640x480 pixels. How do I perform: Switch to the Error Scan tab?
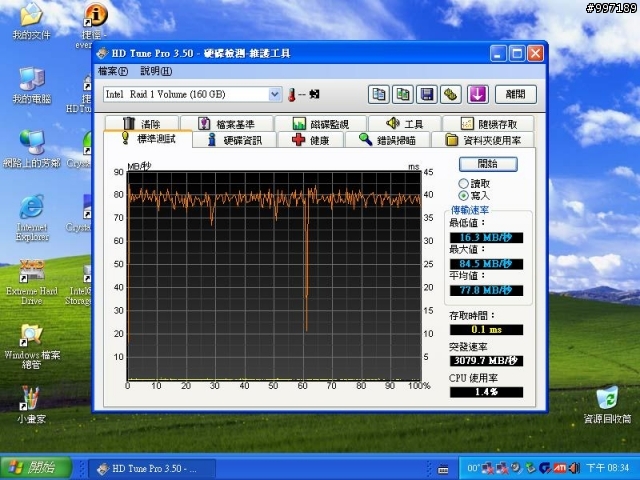point(387,140)
